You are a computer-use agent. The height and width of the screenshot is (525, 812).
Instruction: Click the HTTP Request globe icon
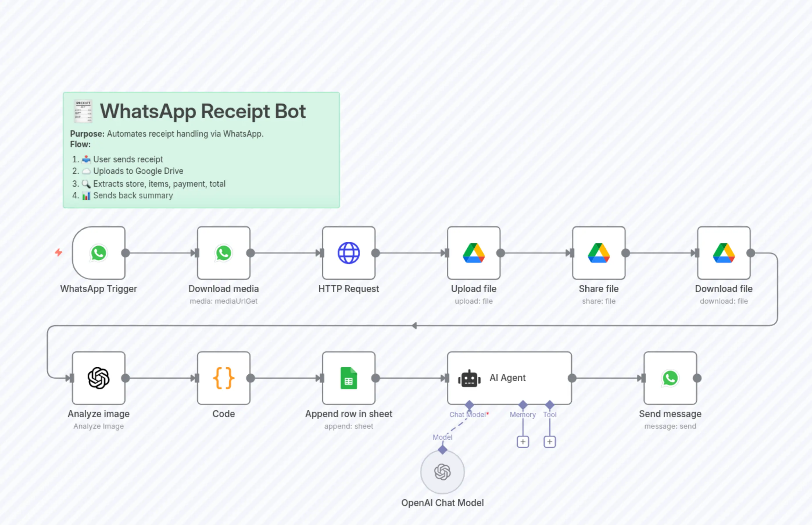point(348,253)
